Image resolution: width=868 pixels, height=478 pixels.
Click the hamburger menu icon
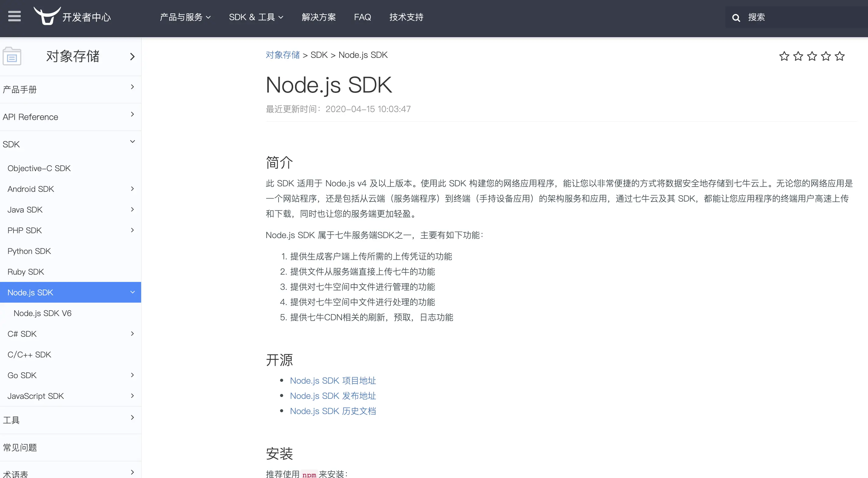[x=14, y=16]
